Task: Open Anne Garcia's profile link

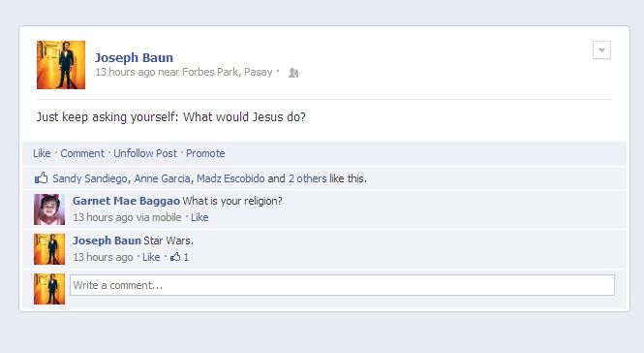Action: pos(163,178)
